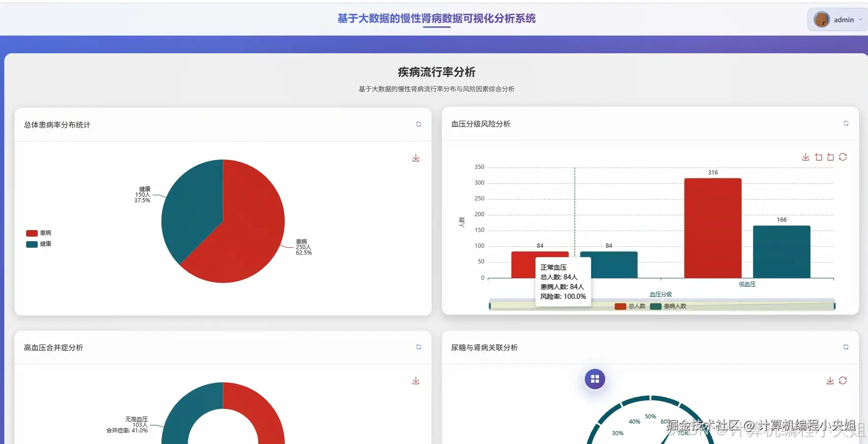Screen dimensions: 868x444
Task: Click the 健康 legend entry dropdown area
Action: (39, 244)
